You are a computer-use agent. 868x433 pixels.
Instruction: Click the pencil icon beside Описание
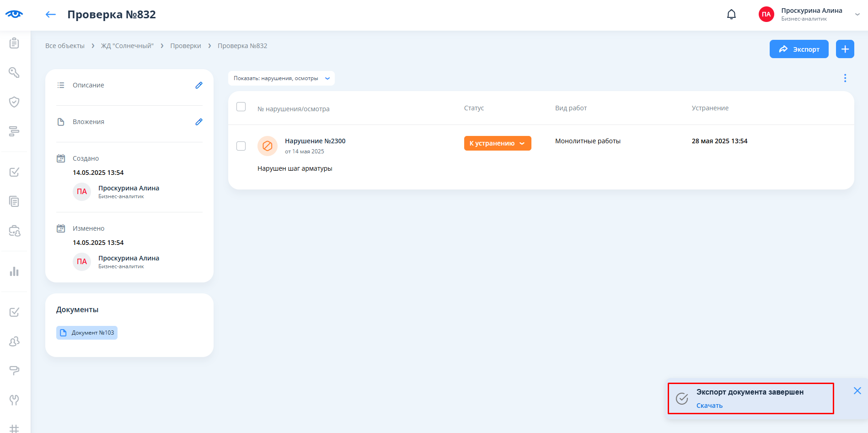point(199,85)
